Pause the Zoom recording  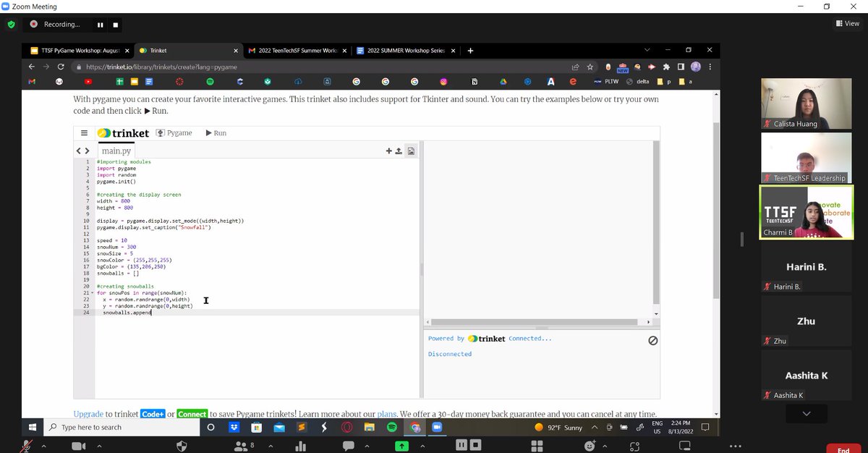[x=100, y=25]
